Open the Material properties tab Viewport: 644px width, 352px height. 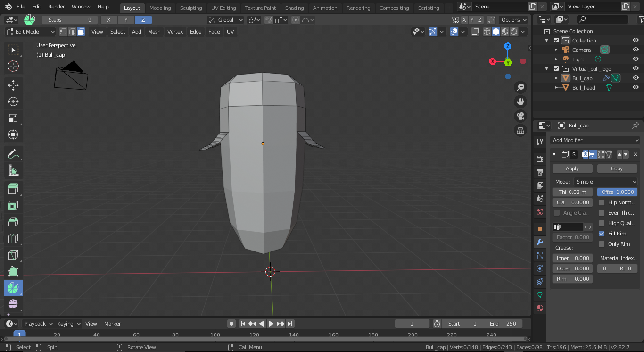point(540,308)
